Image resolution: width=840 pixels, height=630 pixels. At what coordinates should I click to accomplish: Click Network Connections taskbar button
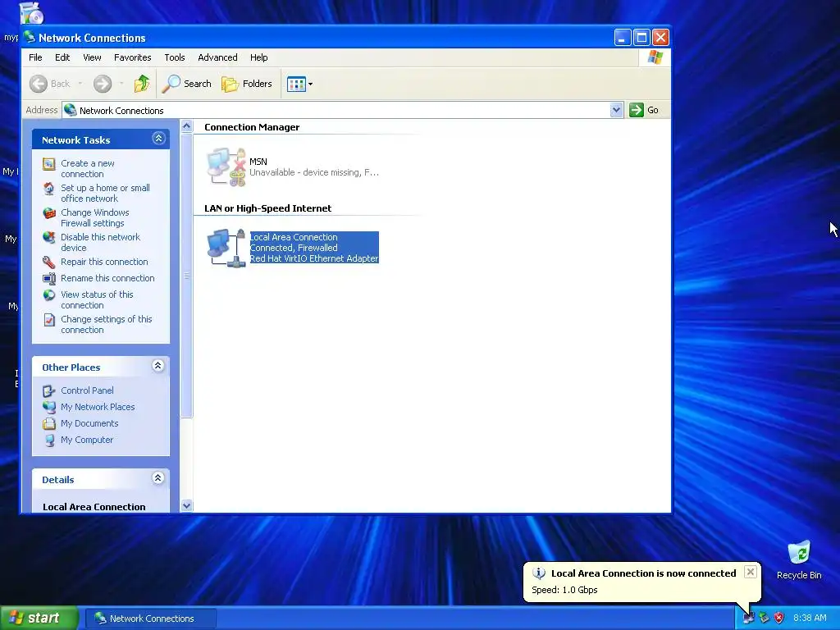click(x=151, y=619)
